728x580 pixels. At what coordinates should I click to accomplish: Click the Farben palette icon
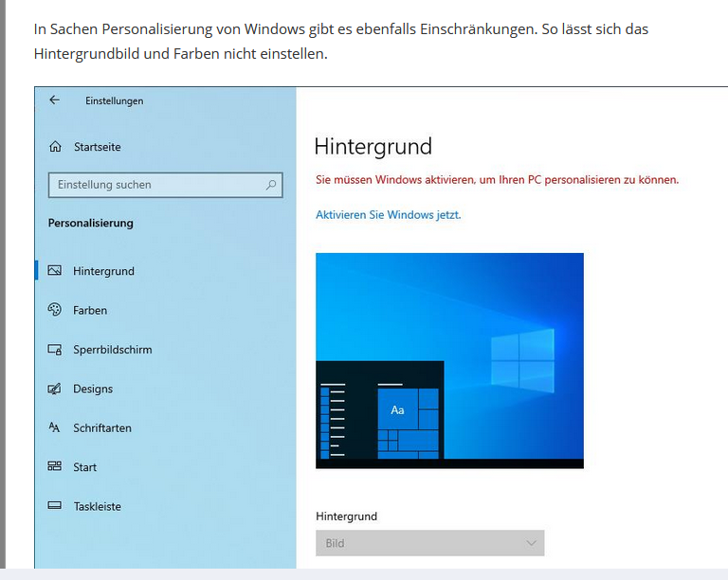[x=55, y=310]
